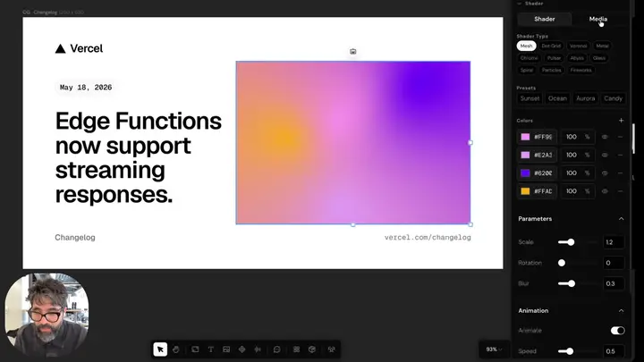The image size is (644, 362).
Task: Select the hand pan tool
Action: tap(176, 349)
